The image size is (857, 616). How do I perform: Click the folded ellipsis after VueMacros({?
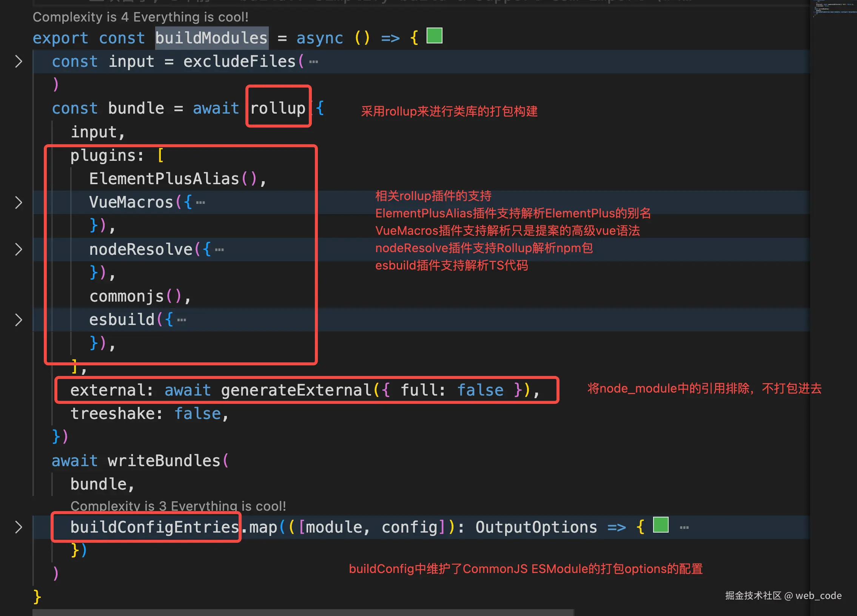(200, 203)
